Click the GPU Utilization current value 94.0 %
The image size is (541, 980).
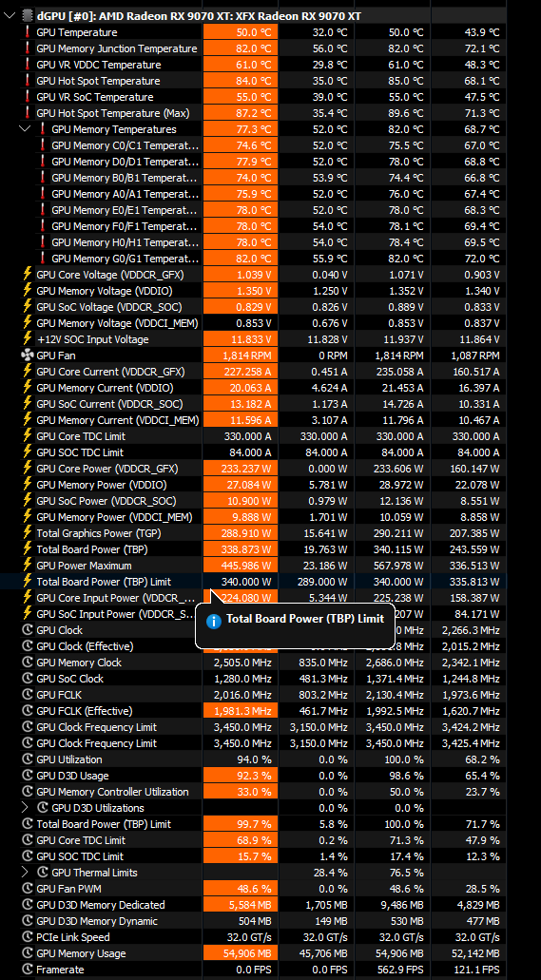[254, 759]
